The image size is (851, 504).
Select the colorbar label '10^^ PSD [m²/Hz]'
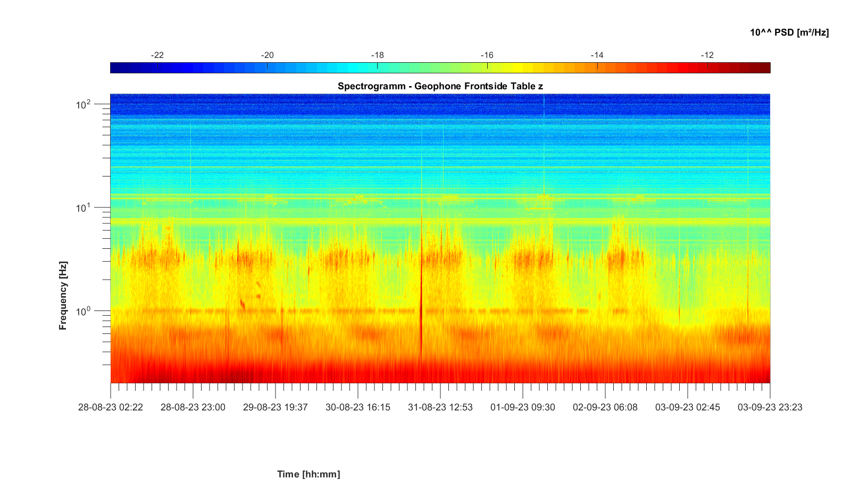[789, 32]
